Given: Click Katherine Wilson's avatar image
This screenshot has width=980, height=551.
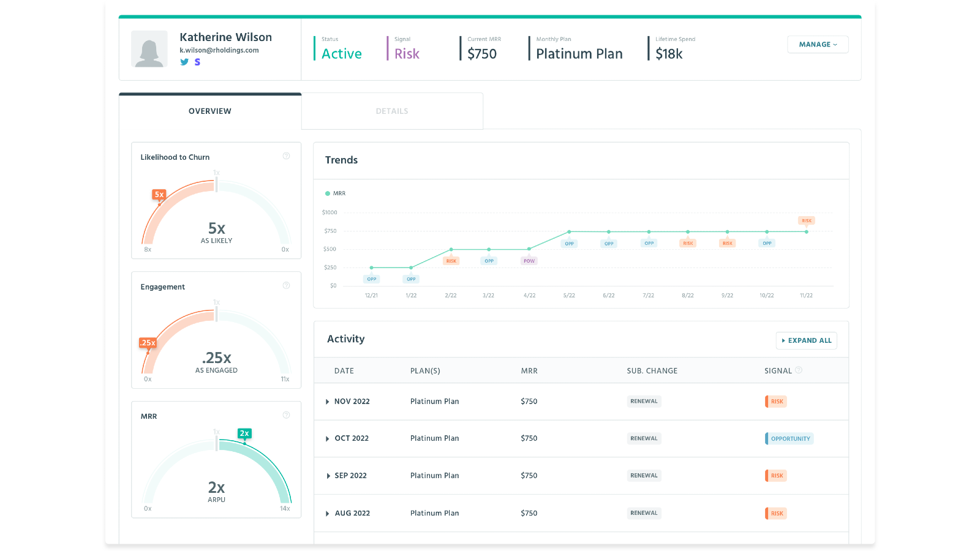Looking at the screenshot, I should point(149,49).
